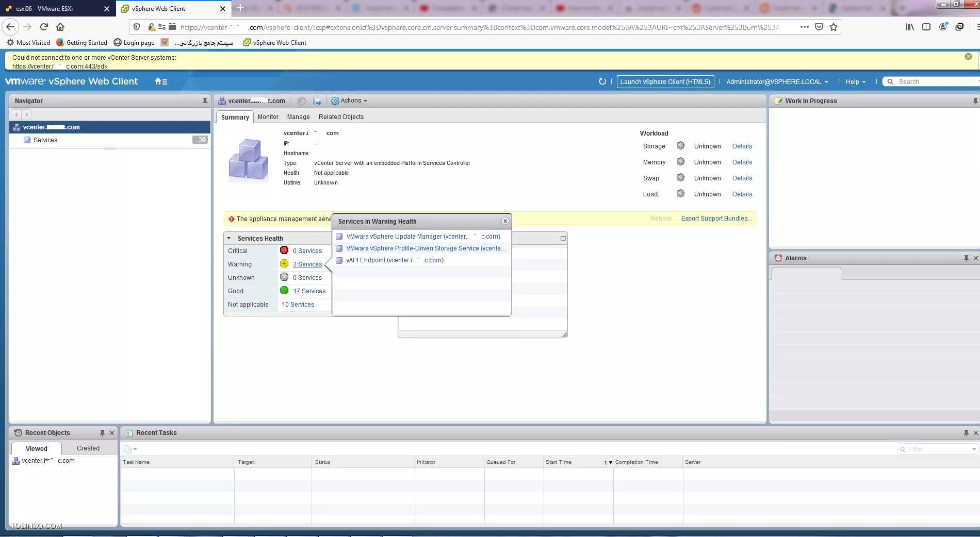Maximize the Services Health portlet
980x537 pixels.
pos(563,238)
